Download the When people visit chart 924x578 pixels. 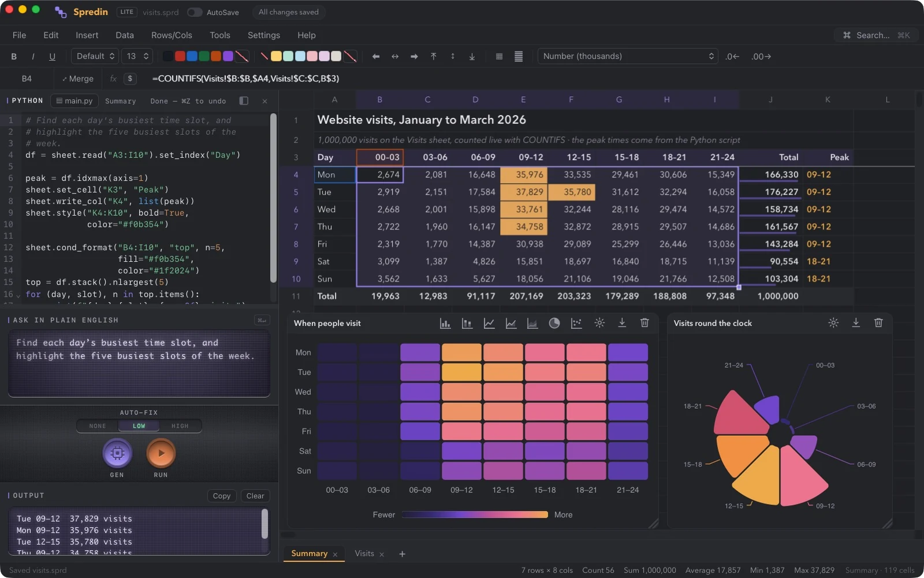point(622,323)
